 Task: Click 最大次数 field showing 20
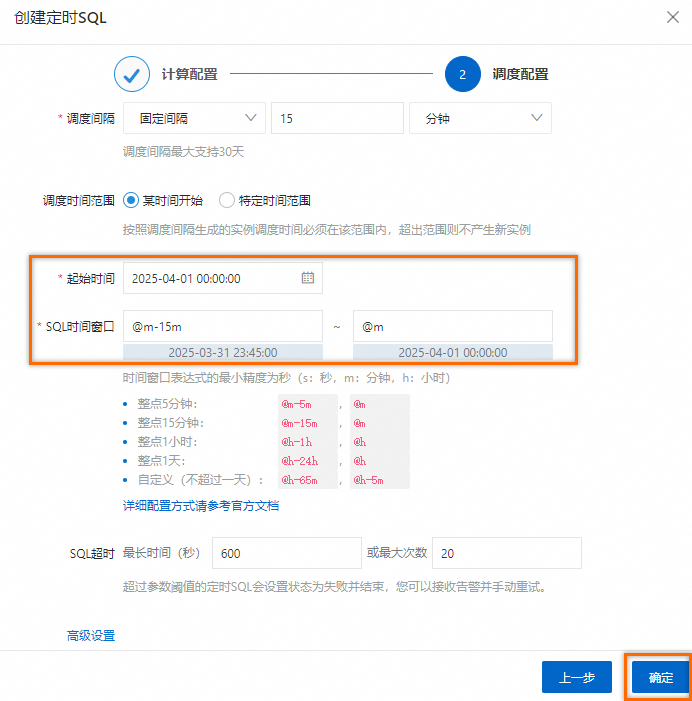(x=507, y=553)
